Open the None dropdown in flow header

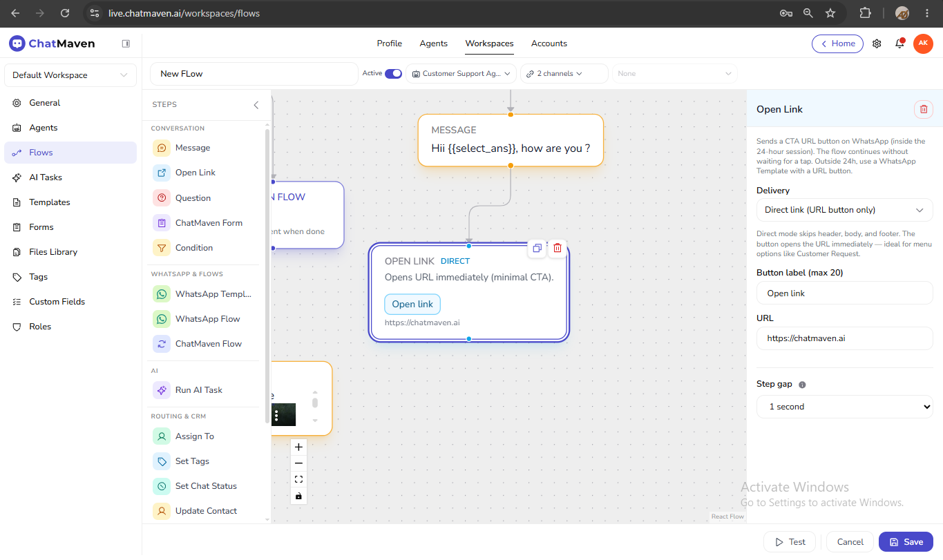pos(674,73)
